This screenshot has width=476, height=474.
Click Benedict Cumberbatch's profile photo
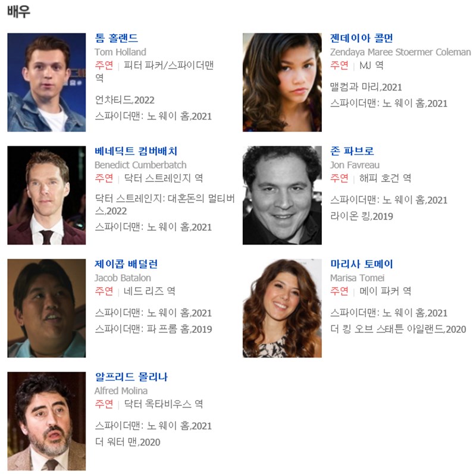click(x=46, y=195)
